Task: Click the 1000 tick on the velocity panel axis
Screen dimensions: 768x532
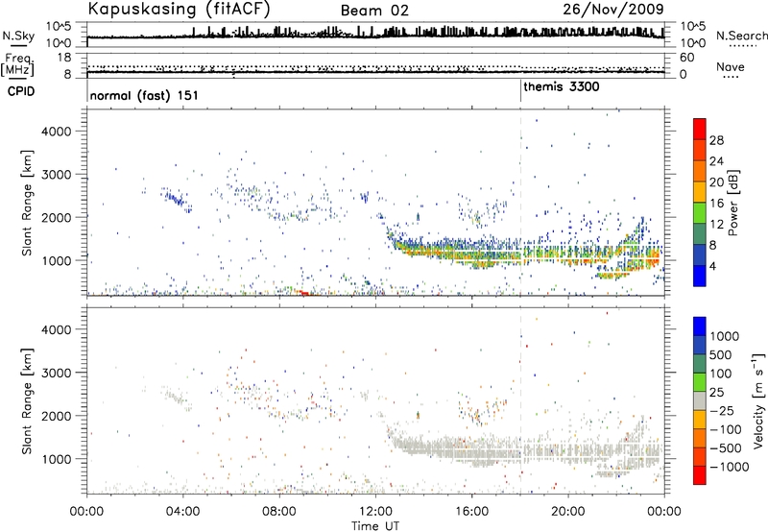Action: coord(57,459)
